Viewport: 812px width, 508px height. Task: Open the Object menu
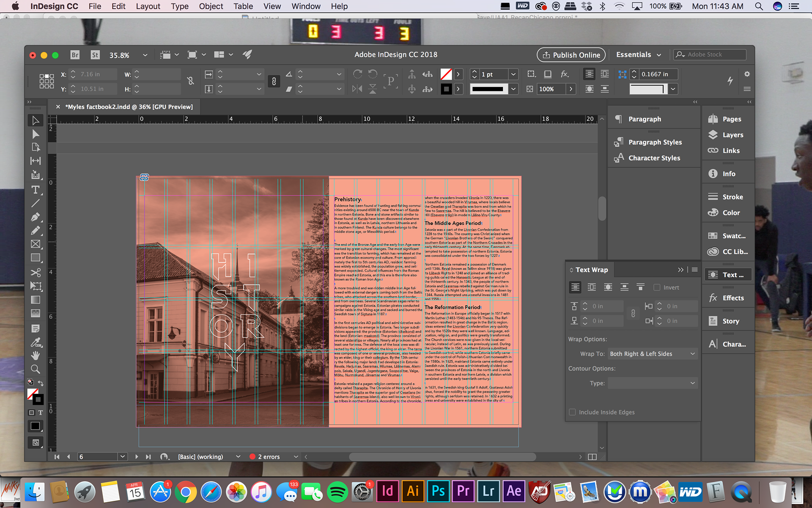(211, 6)
